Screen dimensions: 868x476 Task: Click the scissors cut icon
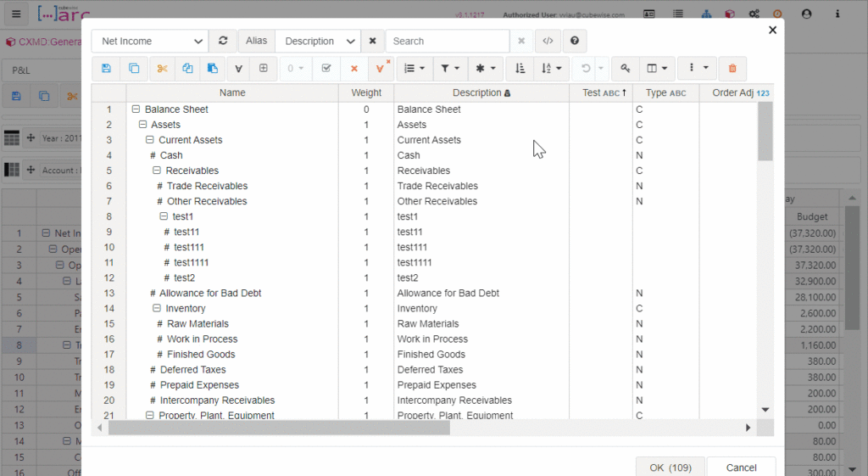[163, 69]
